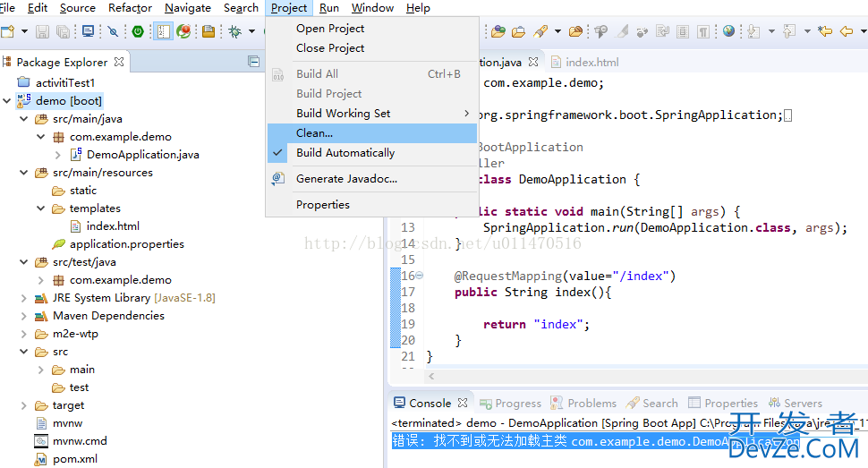Select pom.xml in Package Explorer
The image size is (868, 468).
pyautogui.click(x=66, y=459)
